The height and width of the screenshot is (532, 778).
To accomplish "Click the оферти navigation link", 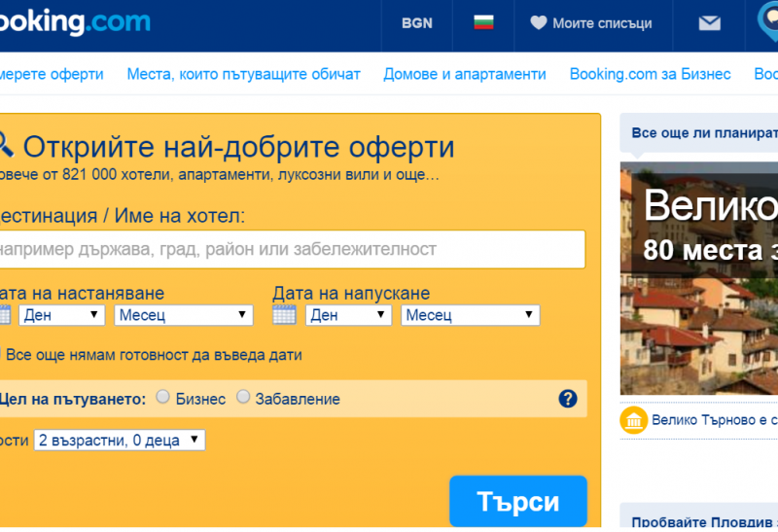I will [52, 74].
